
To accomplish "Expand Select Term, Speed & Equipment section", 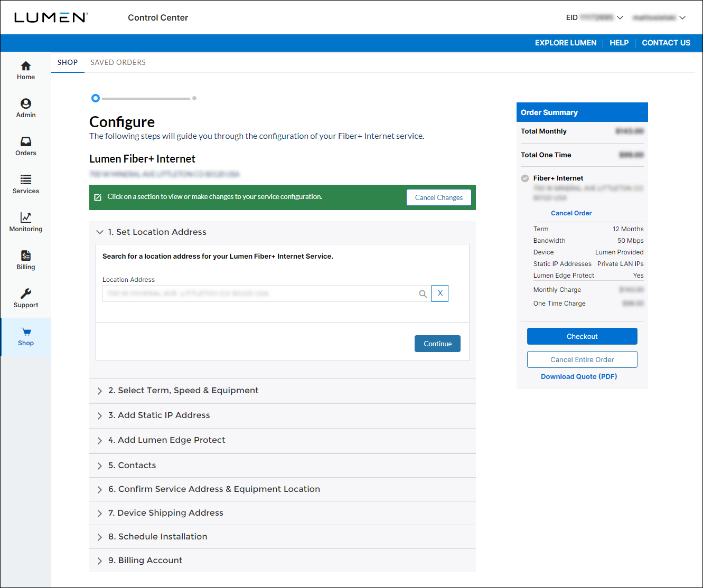I will coord(283,391).
